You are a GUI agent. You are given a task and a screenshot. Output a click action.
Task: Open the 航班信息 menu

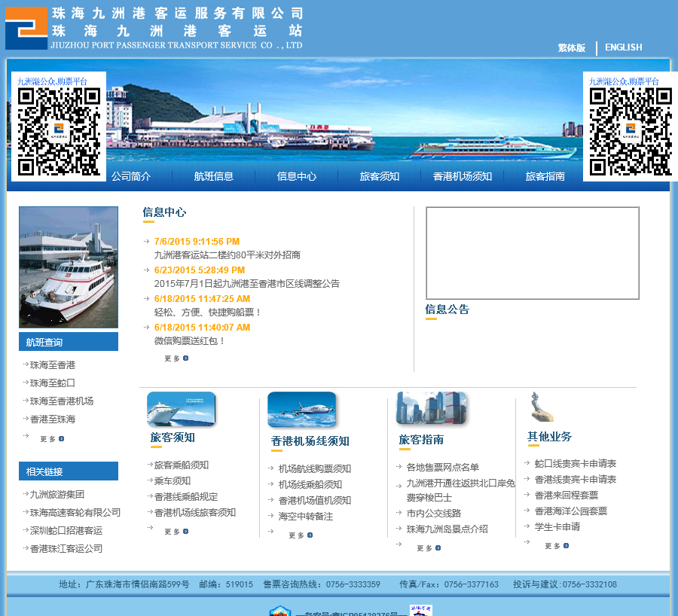pyautogui.click(x=214, y=176)
